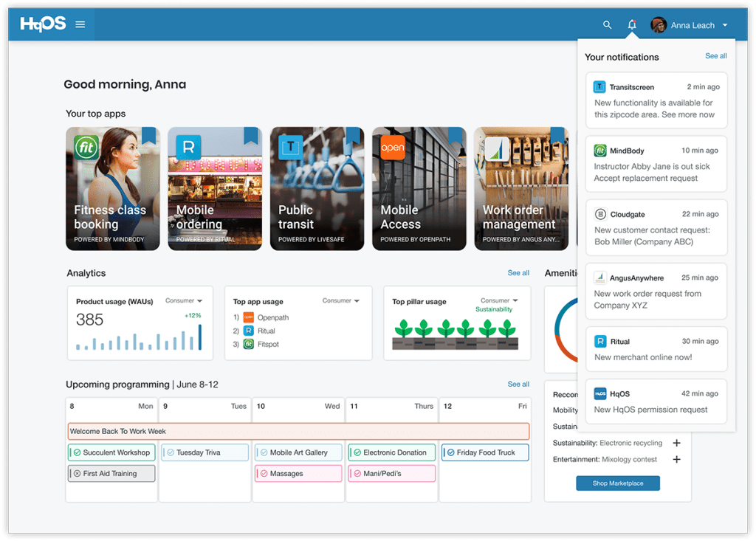Expand Anna Leach account dropdown arrow
This screenshot has height=541, width=756.
[x=725, y=25]
